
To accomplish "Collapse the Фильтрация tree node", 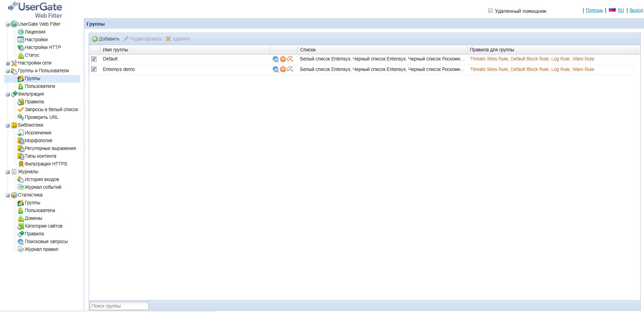I will (8, 95).
